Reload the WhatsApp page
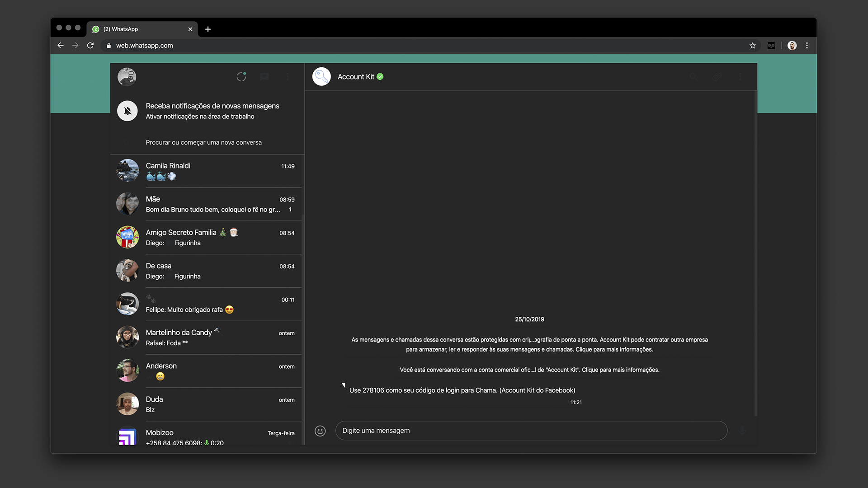 pos(90,46)
